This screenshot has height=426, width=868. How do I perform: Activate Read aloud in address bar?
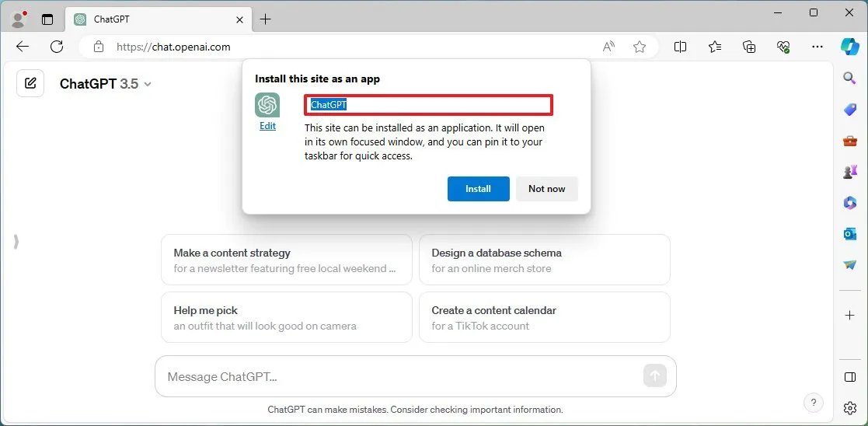(x=608, y=47)
